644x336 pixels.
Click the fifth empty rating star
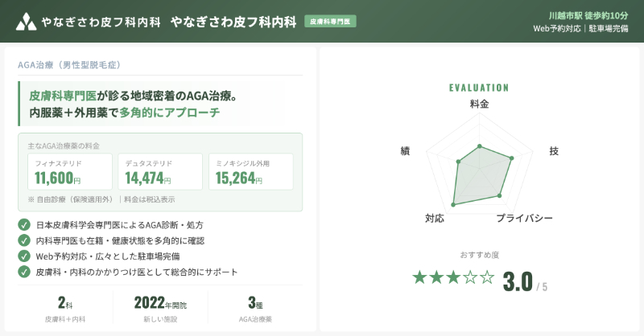487,278
